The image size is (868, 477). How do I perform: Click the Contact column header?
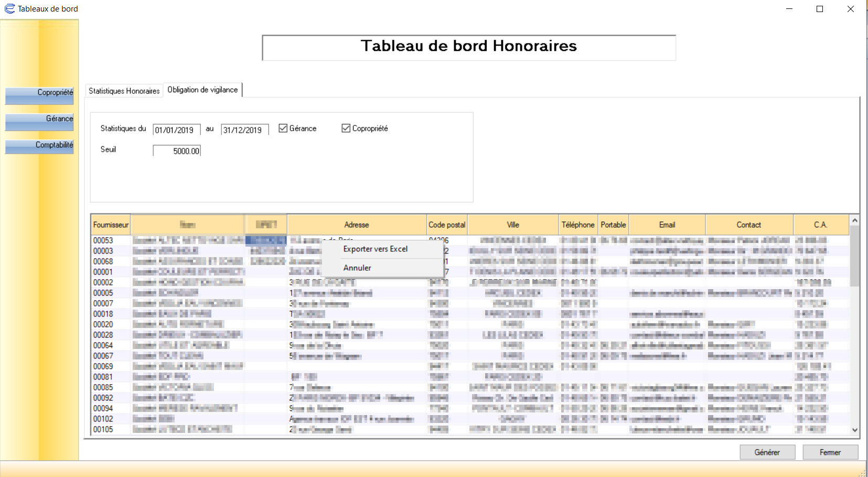click(x=749, y=225)
